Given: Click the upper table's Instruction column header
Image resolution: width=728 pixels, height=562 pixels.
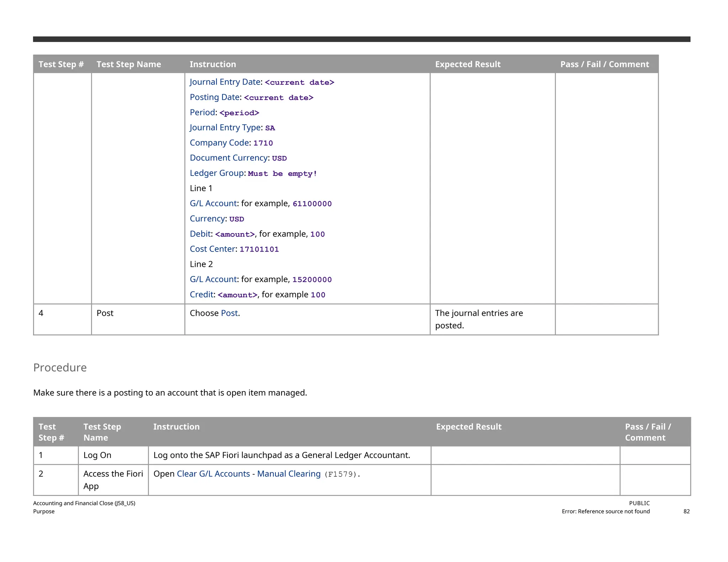Looking at the screenshot, I should [x=213, y=64].
